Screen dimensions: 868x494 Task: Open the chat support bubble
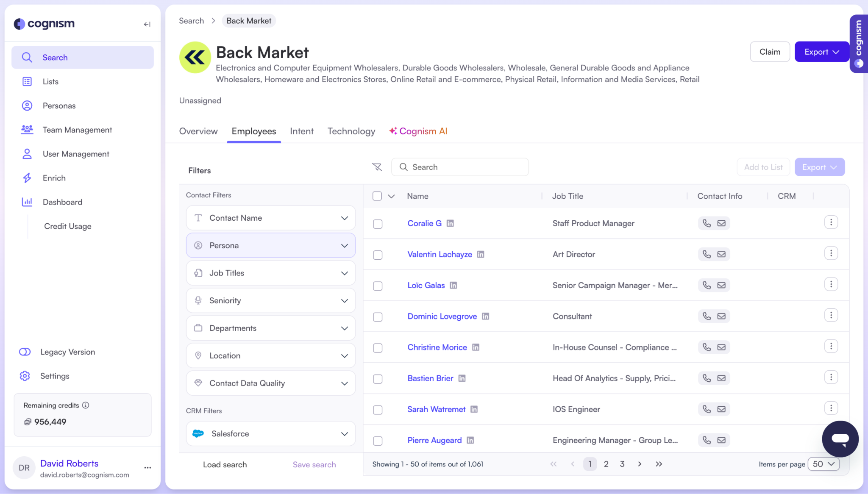click(840, 438)
